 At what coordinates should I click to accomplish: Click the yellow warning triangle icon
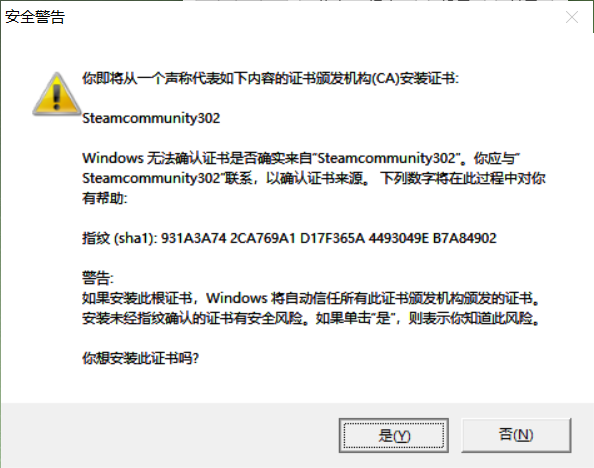(x=57, y=94)
